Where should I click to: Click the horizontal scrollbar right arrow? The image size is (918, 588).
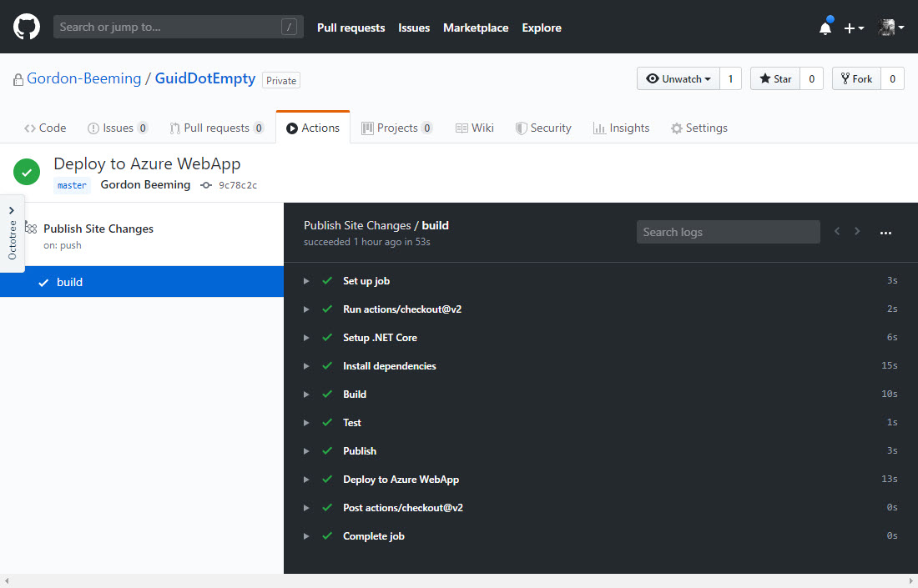click(911, 581)
